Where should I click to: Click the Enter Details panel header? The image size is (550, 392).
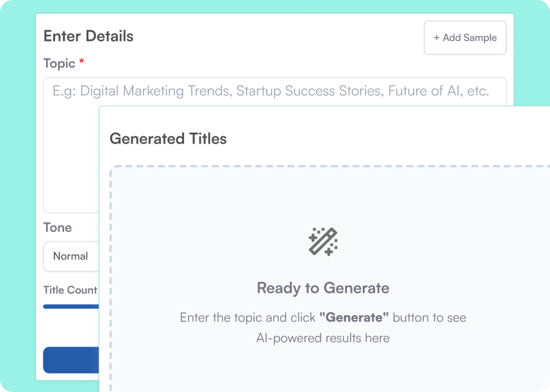click(x=88, y=37)
